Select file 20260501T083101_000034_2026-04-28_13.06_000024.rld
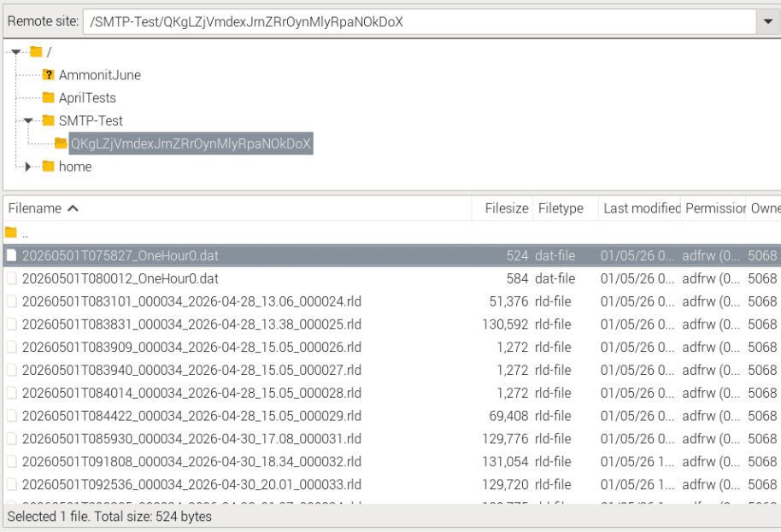 [392, 301]
